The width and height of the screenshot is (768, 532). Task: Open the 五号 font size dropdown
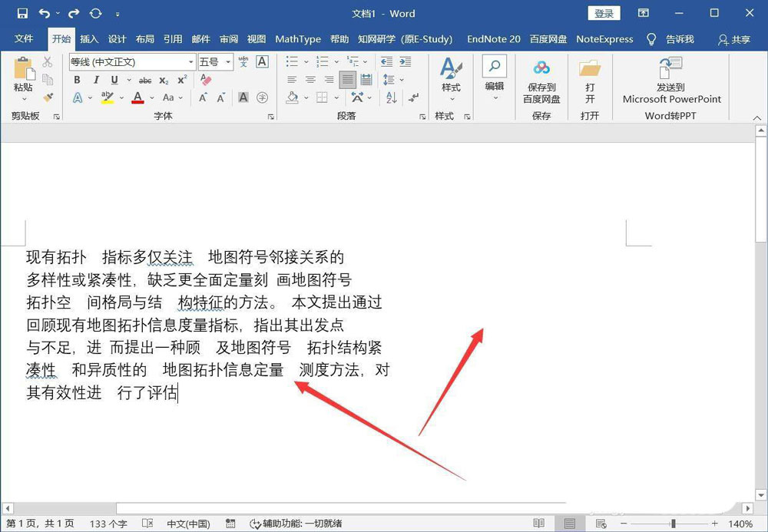(x=228, y=61)
